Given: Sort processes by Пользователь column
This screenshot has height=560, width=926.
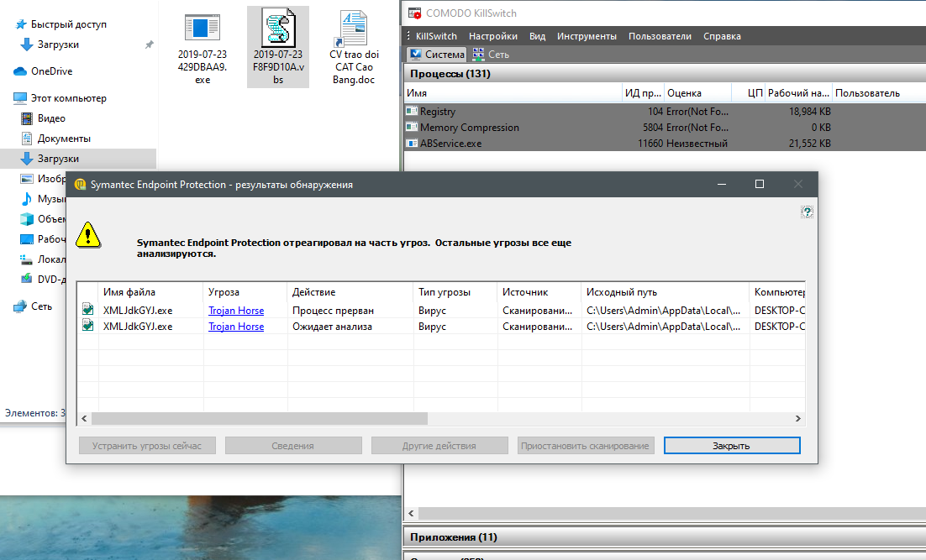Looking at the screenshot, I should [x=879, y=93].
